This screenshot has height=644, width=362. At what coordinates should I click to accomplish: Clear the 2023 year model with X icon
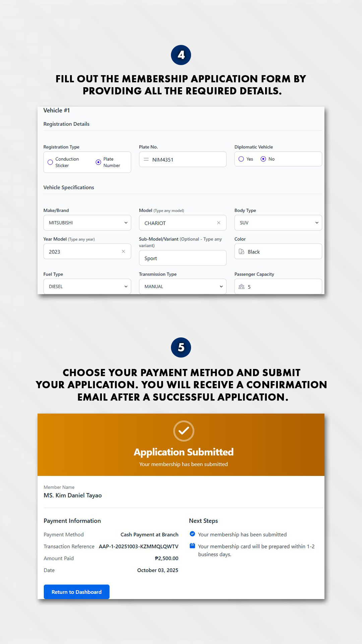[x=123, y=252]
